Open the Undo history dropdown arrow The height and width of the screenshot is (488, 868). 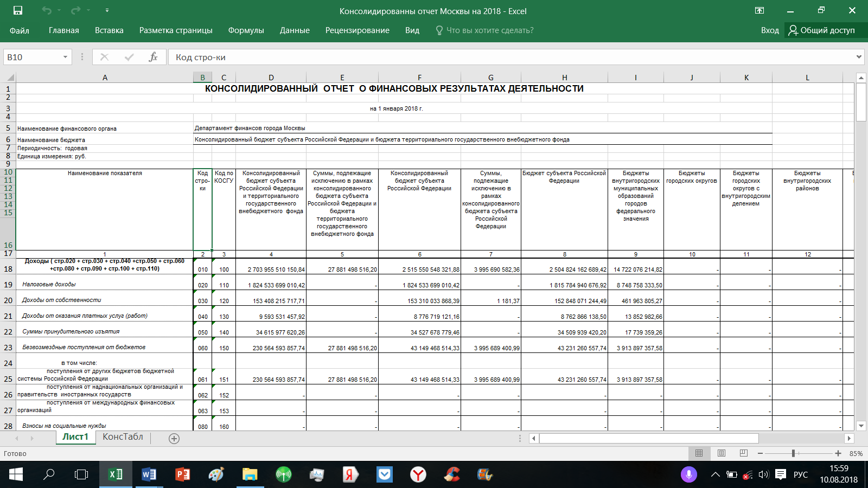(59, 11)
